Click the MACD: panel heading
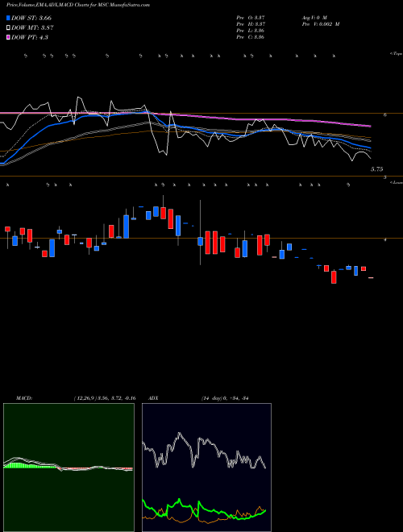This screenshot has height=532, width=403. (24, 398)
